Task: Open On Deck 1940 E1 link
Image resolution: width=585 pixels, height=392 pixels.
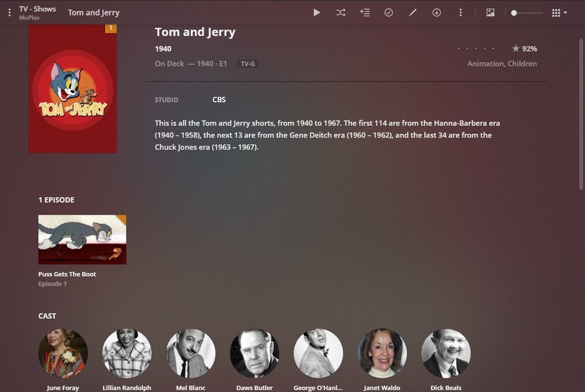Action: click(x=191, y=64)
